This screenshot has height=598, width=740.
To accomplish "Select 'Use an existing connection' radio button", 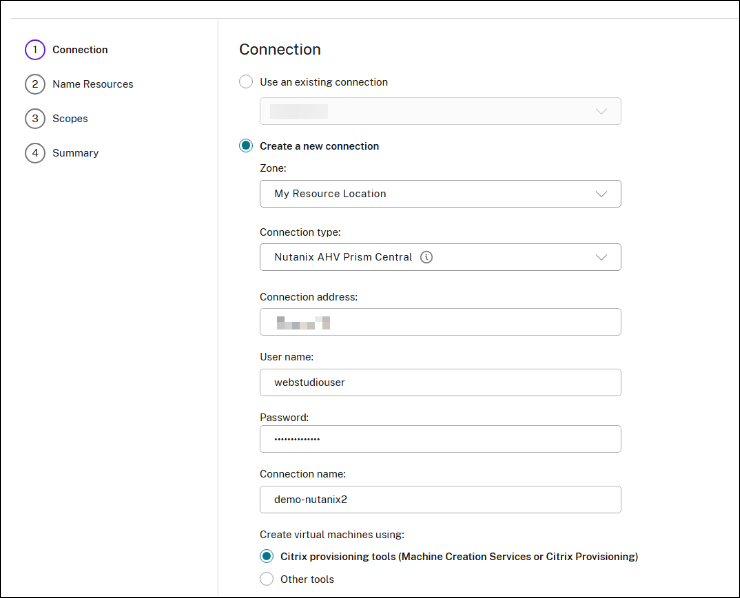I will 246,82.
